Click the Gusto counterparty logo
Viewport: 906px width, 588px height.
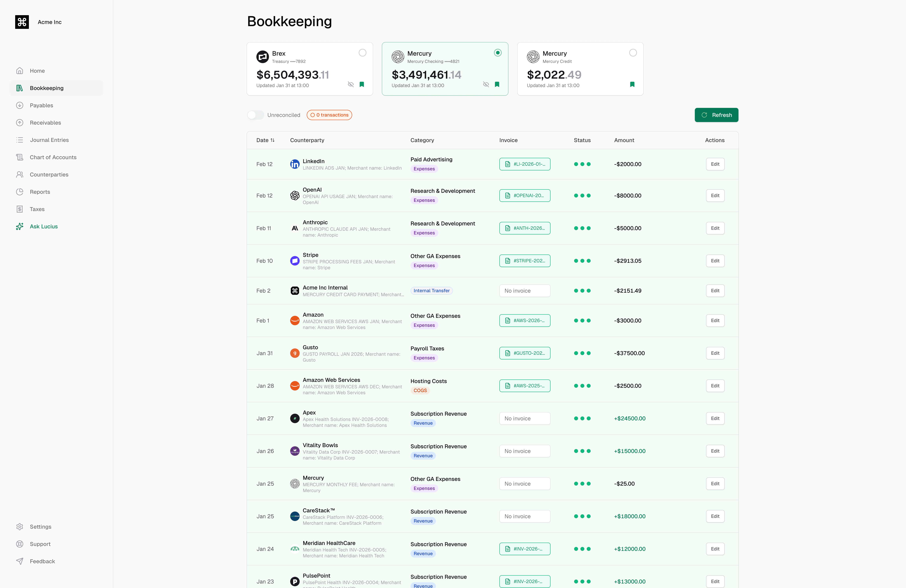click(x=295, y=353)
